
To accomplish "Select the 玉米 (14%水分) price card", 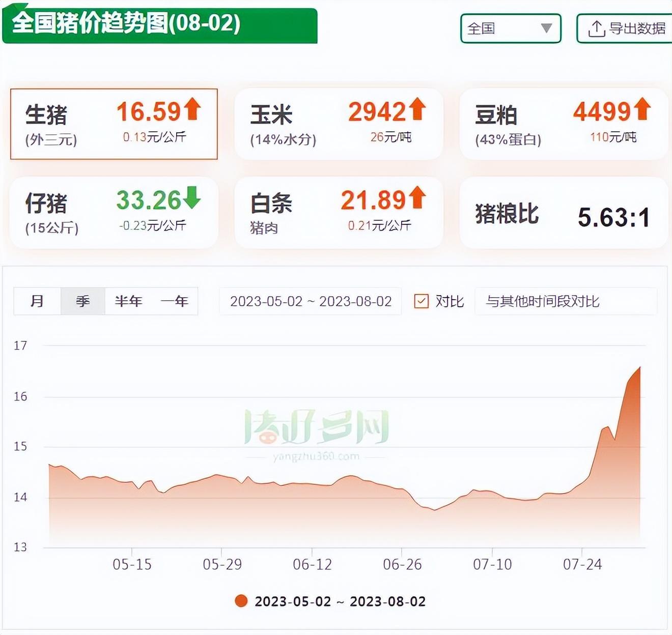I will (x=339, y=124).
